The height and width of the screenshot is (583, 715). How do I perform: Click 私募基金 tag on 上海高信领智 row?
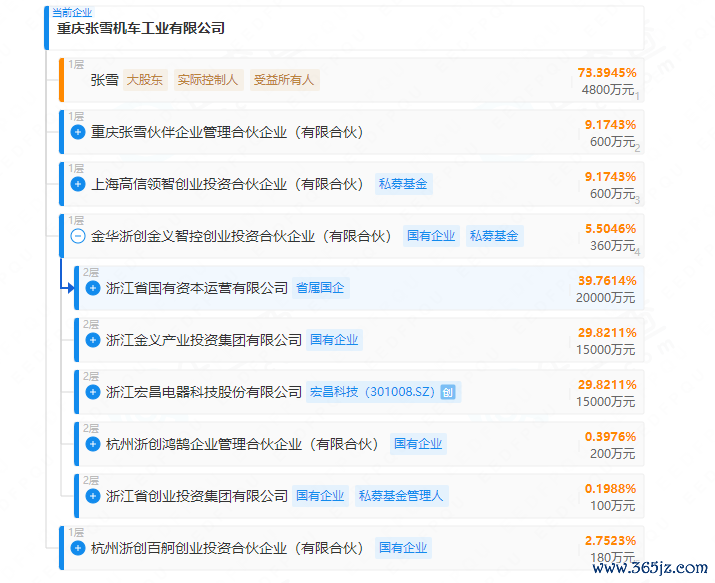tap(404, 184)
